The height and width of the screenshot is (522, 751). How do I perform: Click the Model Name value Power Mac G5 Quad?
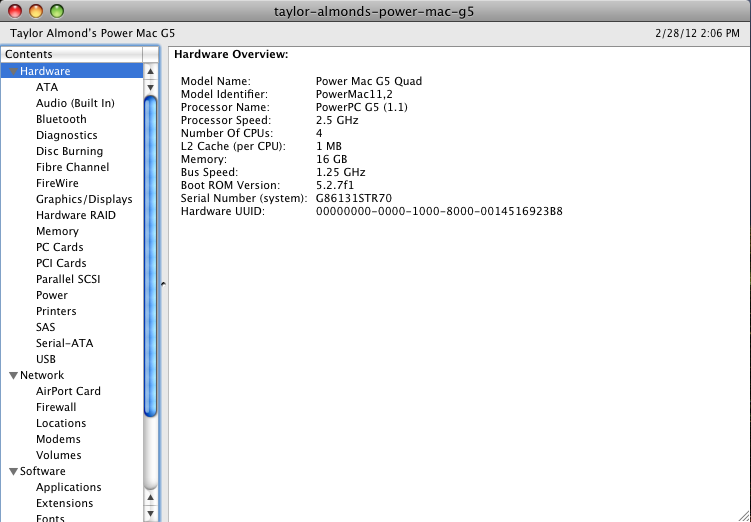(369, 81)
